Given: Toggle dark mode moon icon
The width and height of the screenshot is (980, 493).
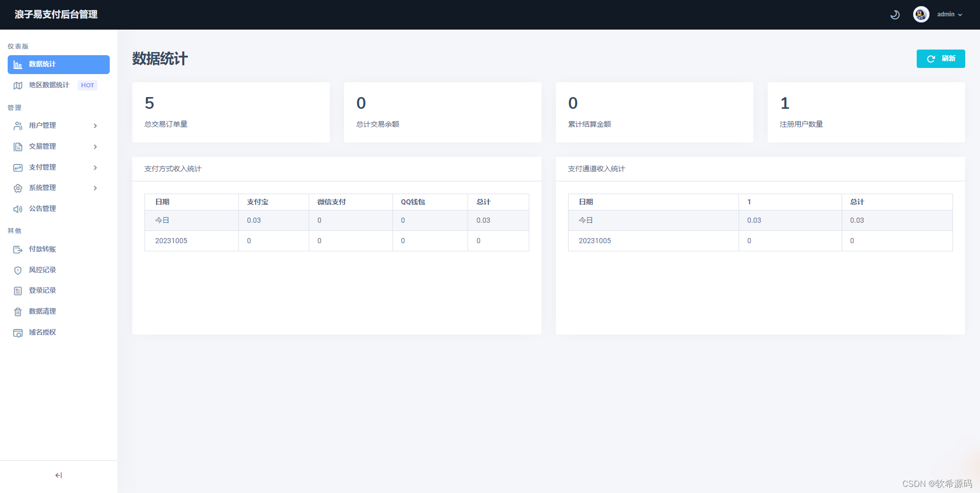Looking at the screenshot, I should [x=895, y=15].
